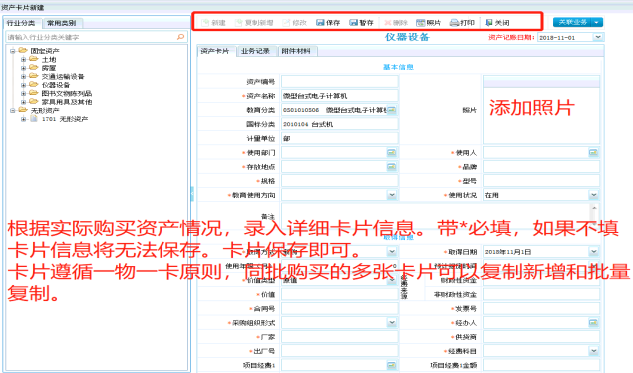Image resolution: width=633 pixels, height=373 pixels.
Task: Click the 资产编号 input field
Action: [340, 82]
